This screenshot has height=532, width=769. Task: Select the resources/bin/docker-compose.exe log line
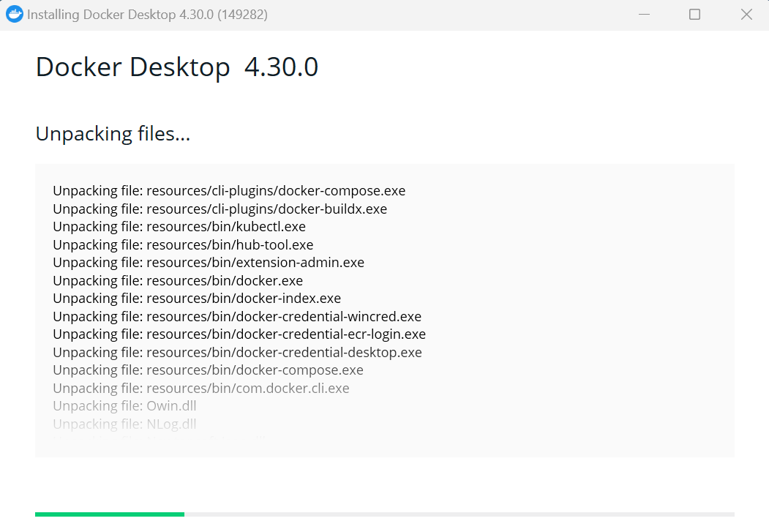coord(208,370)
